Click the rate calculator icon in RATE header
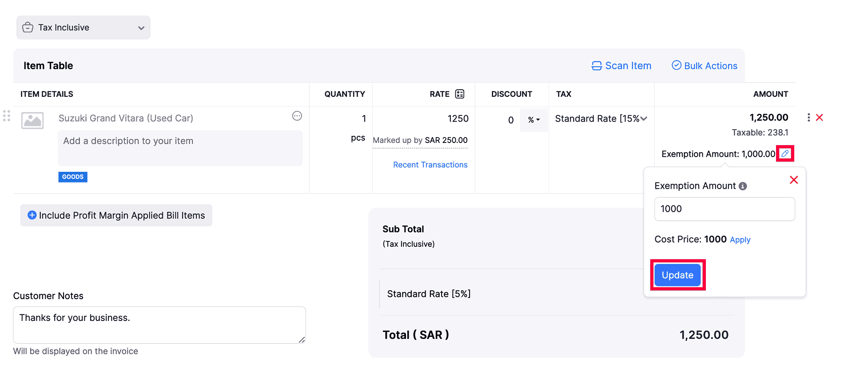Screen dimensions: 868x376 click(x=460, y=94)
